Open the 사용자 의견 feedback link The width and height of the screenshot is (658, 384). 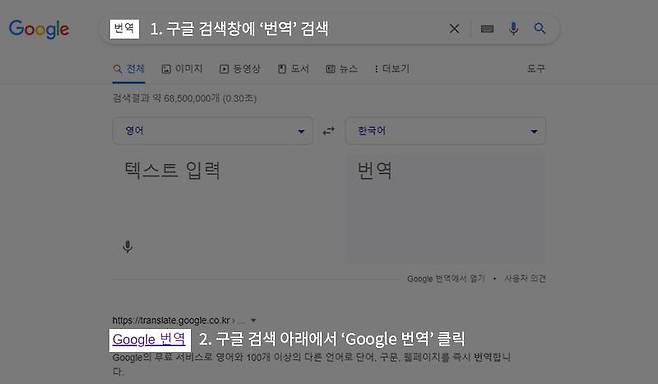point(525,278)
